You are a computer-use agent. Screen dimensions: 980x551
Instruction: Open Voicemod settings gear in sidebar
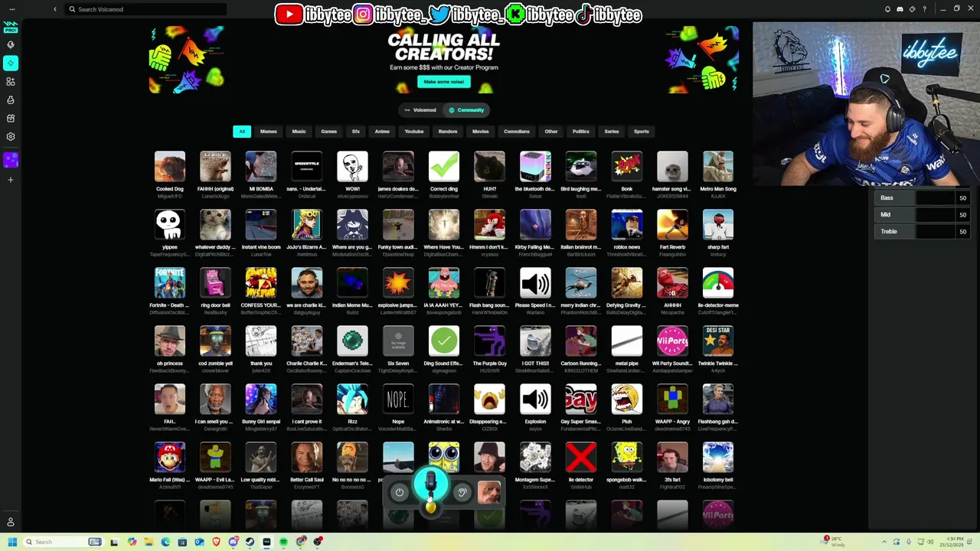pyautogui.click(x=11, y=137)
